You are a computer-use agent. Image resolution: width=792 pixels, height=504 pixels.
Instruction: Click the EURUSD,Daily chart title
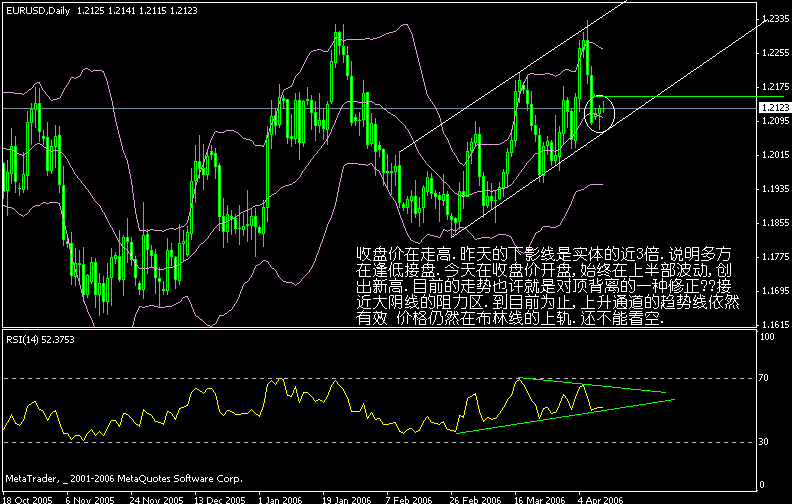(38, 11)
